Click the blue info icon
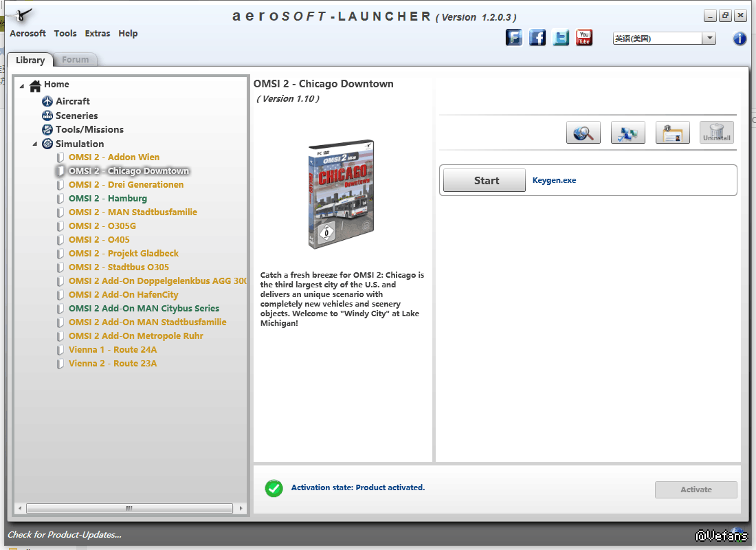 (740, 38)
